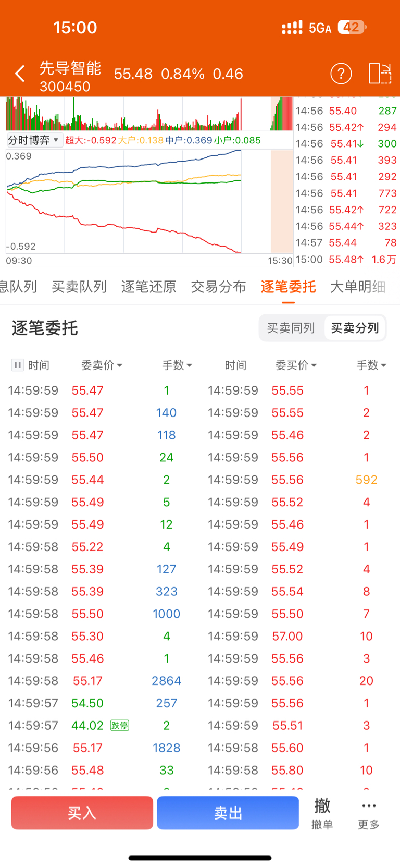Tap stock name 先导智能 in header
This screenshot has width=400, height=868.
click(70, 68)
